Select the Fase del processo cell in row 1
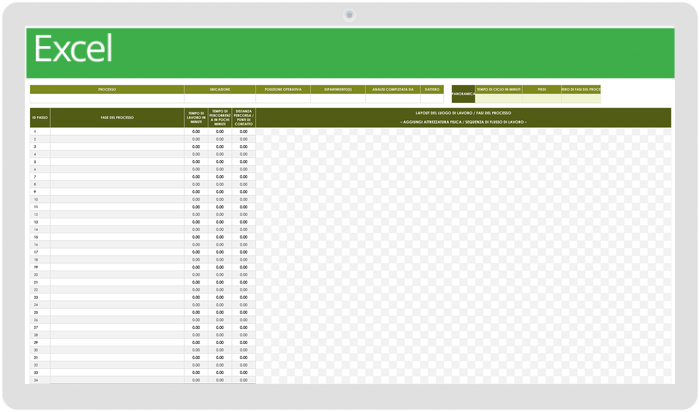 coord(117,132)
